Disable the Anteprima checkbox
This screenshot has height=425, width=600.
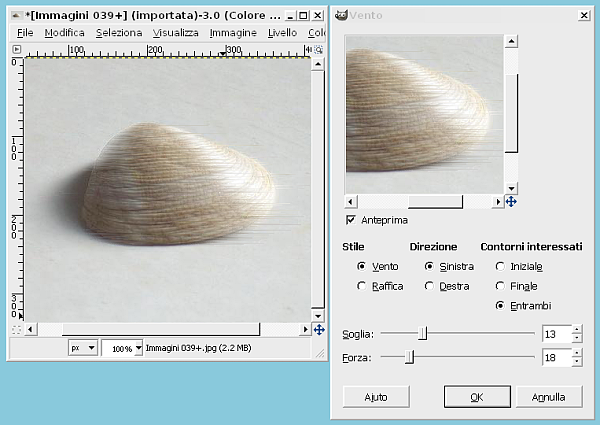(x=351, y=219)
